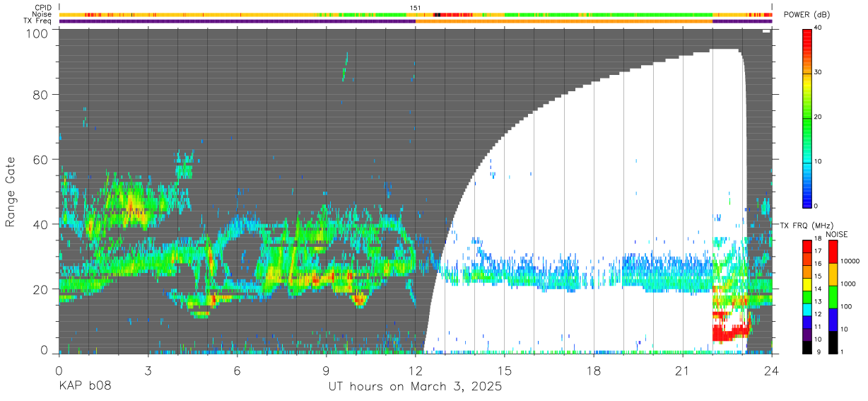Click the UT hours on March 3, 2025 title
The height and width of the screenshot is (401, 868).
[415, 387]
